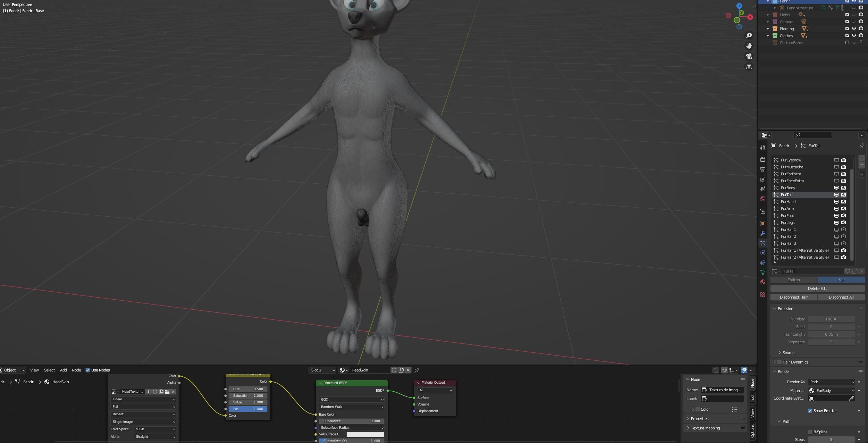Image resolution: width=868 pixels, height=443 pixels.
Task: Add a new particle system slot
Action: [861, 158]
